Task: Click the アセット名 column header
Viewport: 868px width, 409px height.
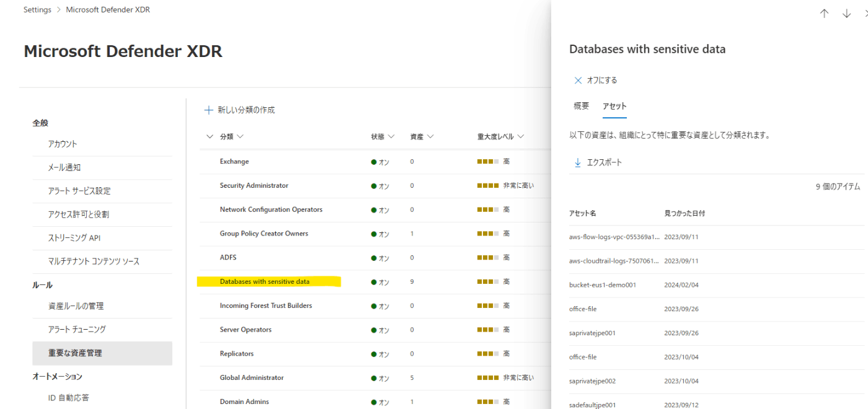Action: [x=583, y=213]
